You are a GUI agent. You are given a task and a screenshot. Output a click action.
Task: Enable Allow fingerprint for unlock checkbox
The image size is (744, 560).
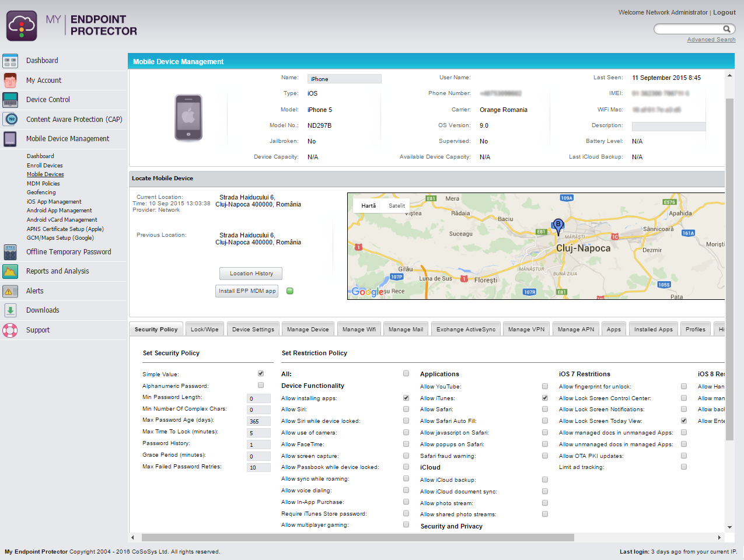[684, 386]
